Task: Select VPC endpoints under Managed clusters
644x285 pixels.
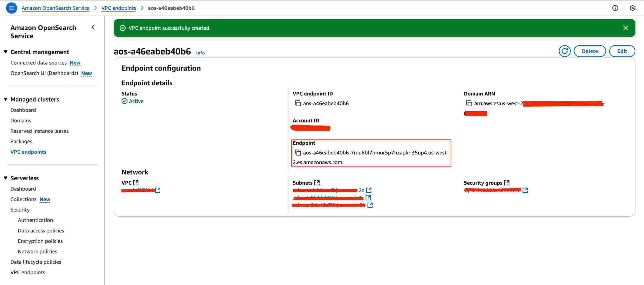Action: coord(28,152)
